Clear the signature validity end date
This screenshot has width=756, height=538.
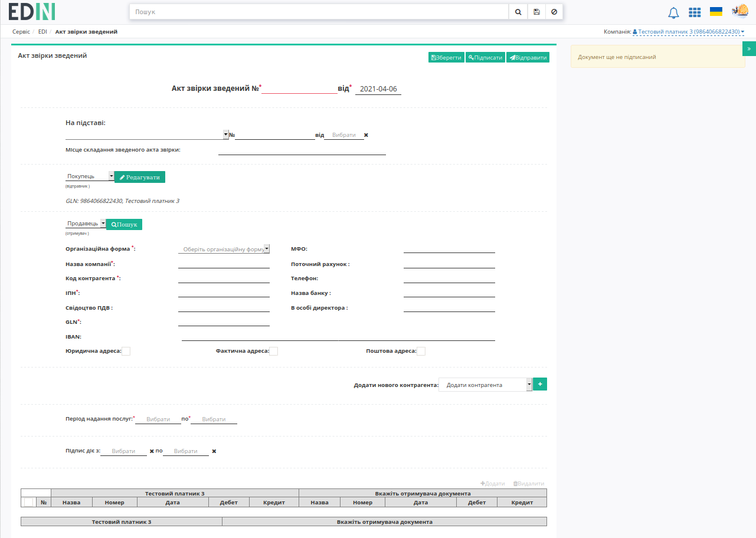click(214, 451)
